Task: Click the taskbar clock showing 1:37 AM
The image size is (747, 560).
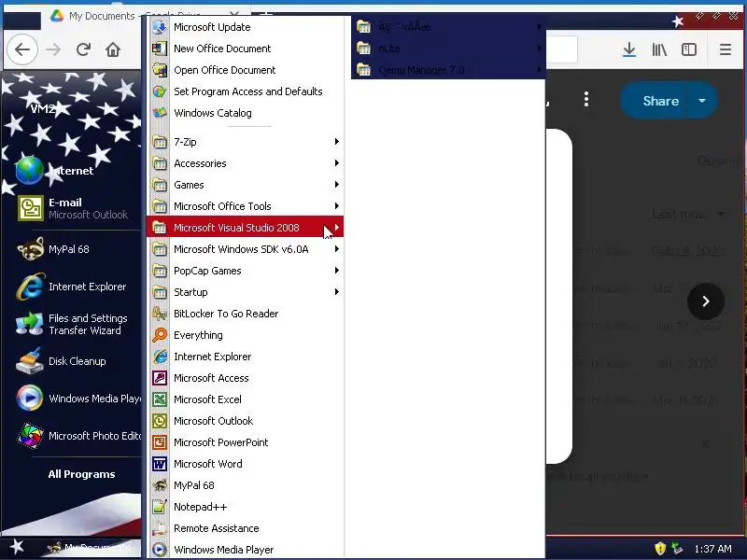Action: click(x=712, y=549)
